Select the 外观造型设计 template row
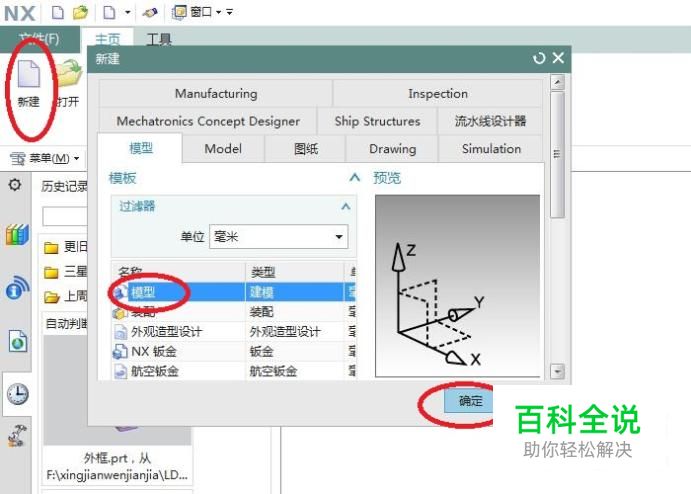 tap(234, 331)
